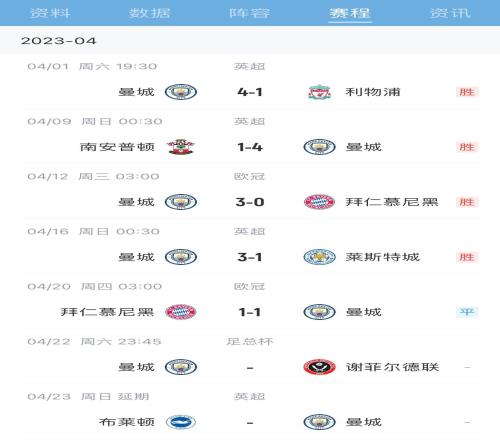Image resolution: width=500 pixels, height=440 pixels.
Task: Click Bayern Munich crest in 3-0 match
Action: [319, 202]
